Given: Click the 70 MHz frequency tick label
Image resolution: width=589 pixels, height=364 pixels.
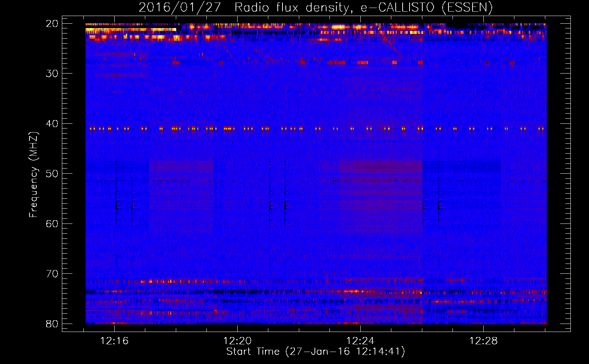Looking at the screenshot, I should pos(52,274).
